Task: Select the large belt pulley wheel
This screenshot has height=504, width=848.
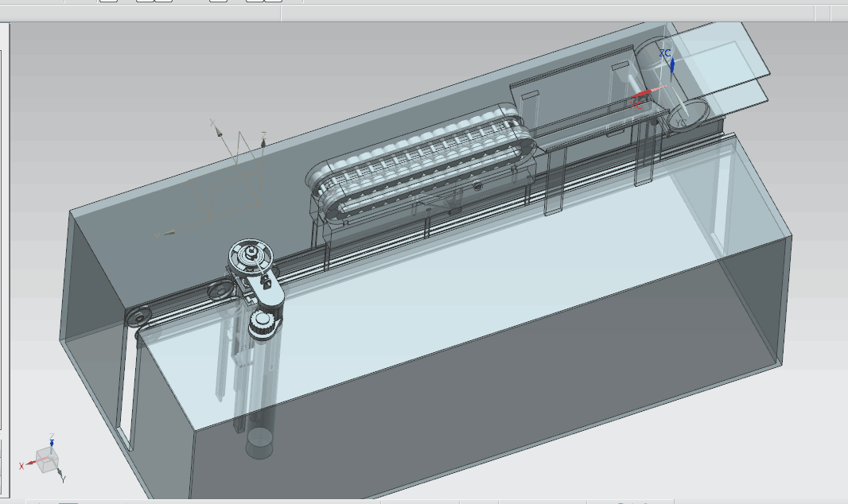Action: click(251, 258)
